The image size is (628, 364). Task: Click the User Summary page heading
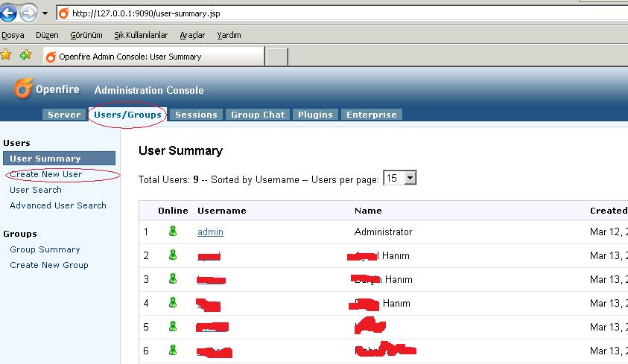[180, 151]
